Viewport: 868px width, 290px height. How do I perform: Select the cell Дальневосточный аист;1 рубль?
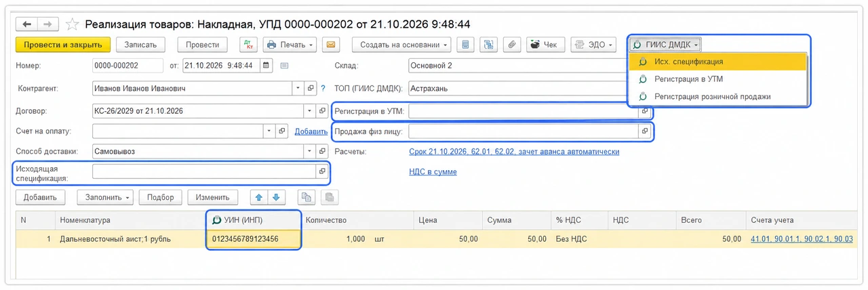click(x=130, y=239)
